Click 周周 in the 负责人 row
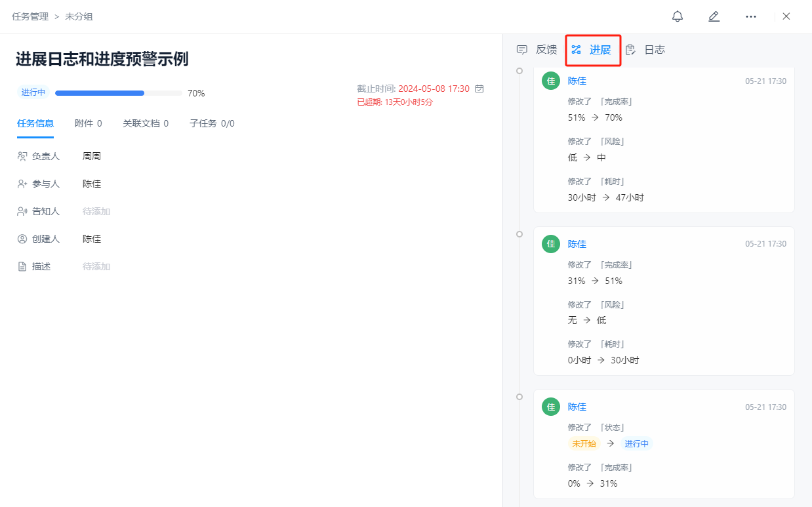This screenshot has width=812, height=507. [92, 156]
